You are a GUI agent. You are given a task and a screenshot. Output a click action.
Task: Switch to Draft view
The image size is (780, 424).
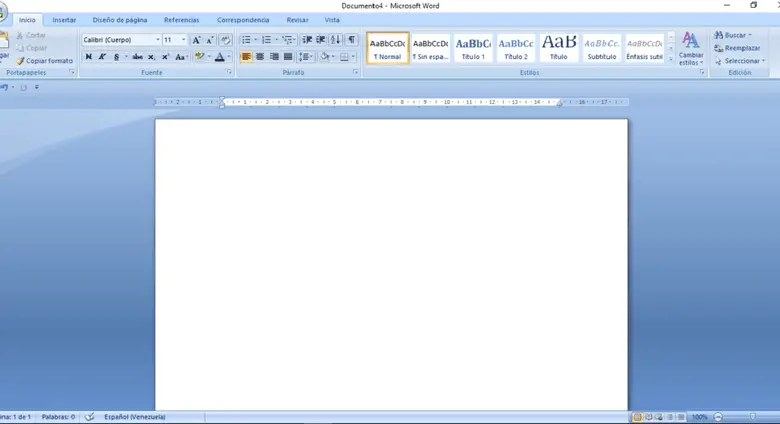click(x=681, y=417)
